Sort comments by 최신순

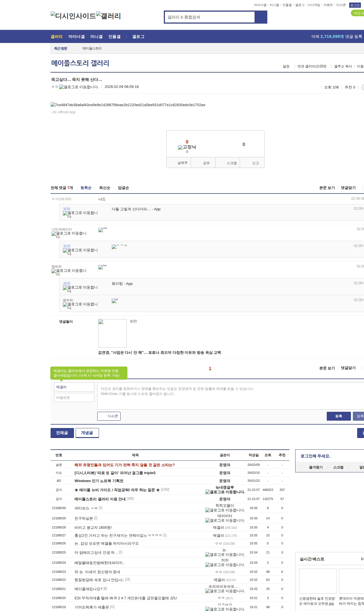click(105, 188)
